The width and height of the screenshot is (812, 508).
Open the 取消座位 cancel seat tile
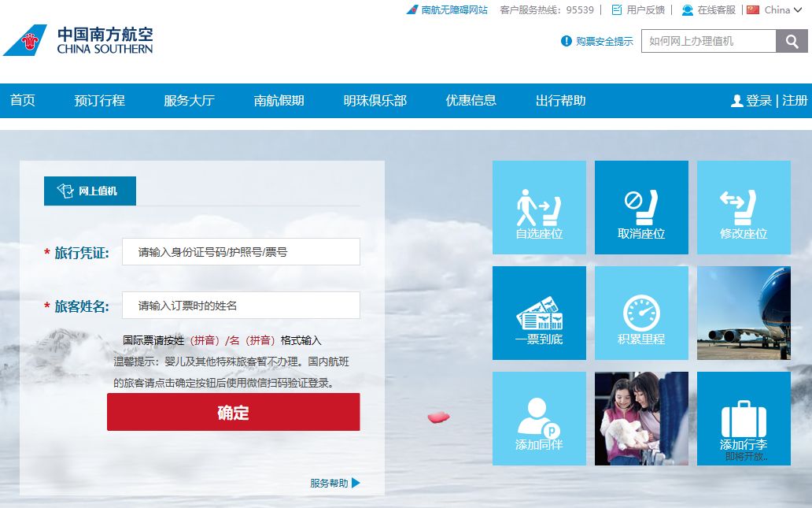point(641,207)
